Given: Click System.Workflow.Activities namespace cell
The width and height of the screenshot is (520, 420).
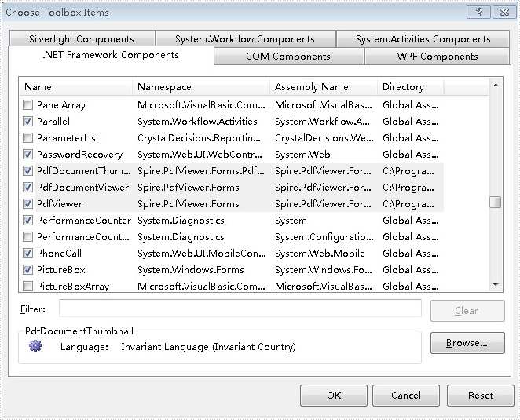Looking at the screenshot, I should click(x=197, y=122).
